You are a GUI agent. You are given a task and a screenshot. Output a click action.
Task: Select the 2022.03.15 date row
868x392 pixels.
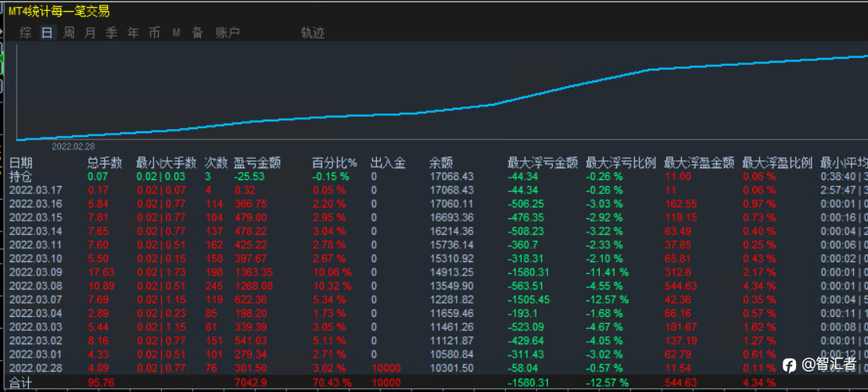[36, 217]
